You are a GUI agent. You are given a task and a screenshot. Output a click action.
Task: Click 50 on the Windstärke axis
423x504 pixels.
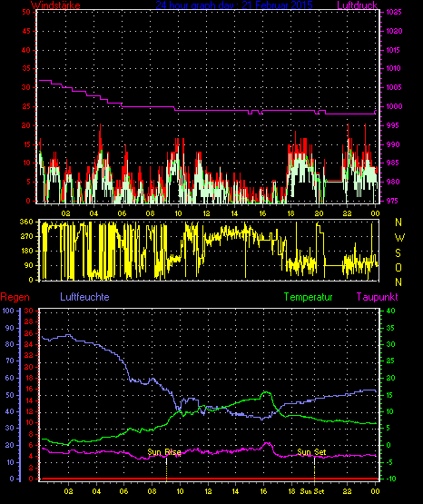pyautogui.click(x=26, y=12)
